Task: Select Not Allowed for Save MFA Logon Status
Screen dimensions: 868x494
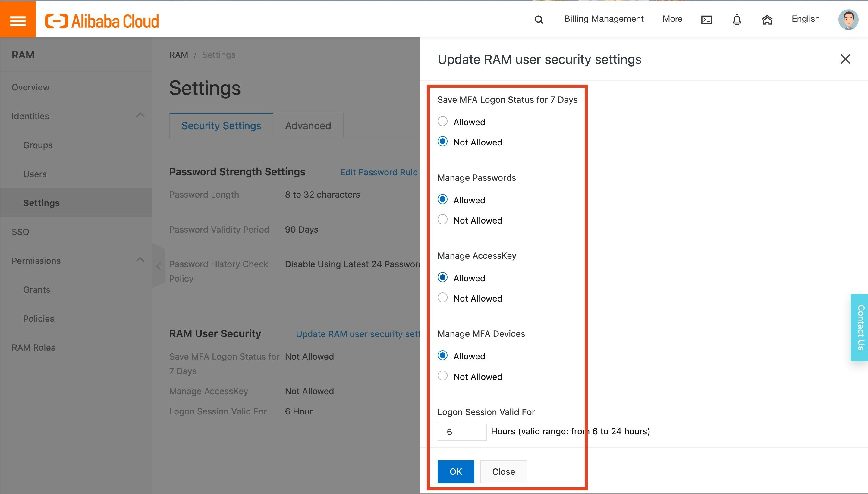Action: 442,142
